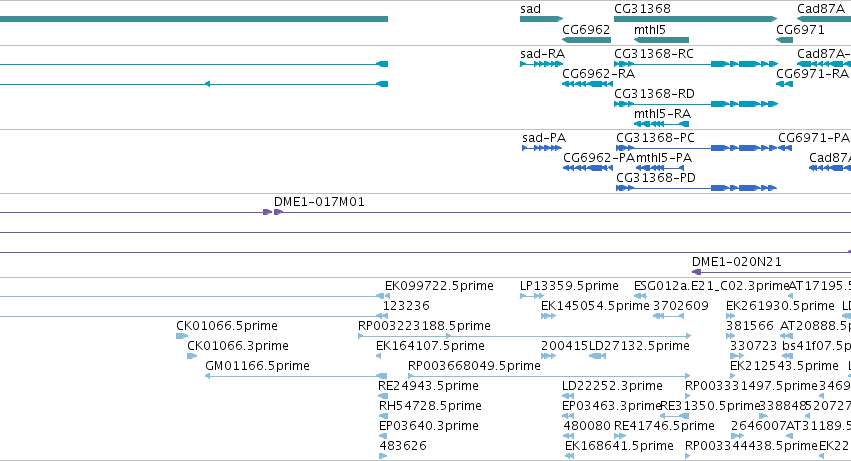The image size is (851, 461).
Task: Click the mthl5 gene glyph
Action: click(661, 40)
